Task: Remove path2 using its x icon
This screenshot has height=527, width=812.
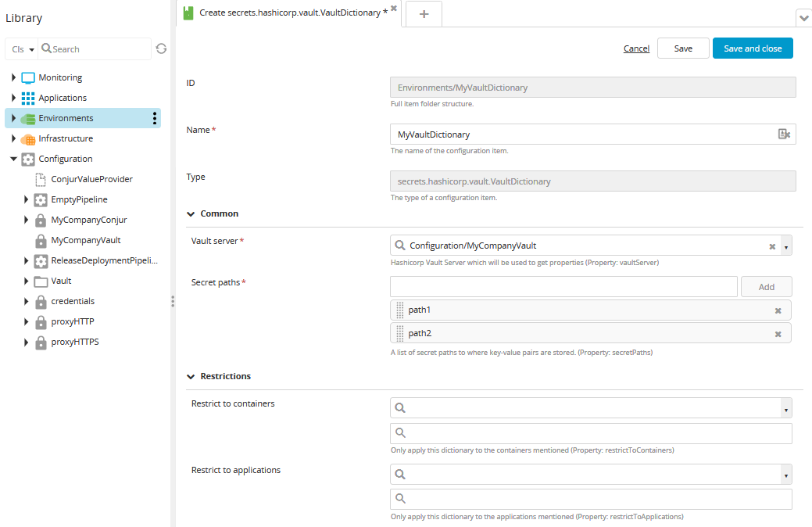Action: tap(778, 334)
